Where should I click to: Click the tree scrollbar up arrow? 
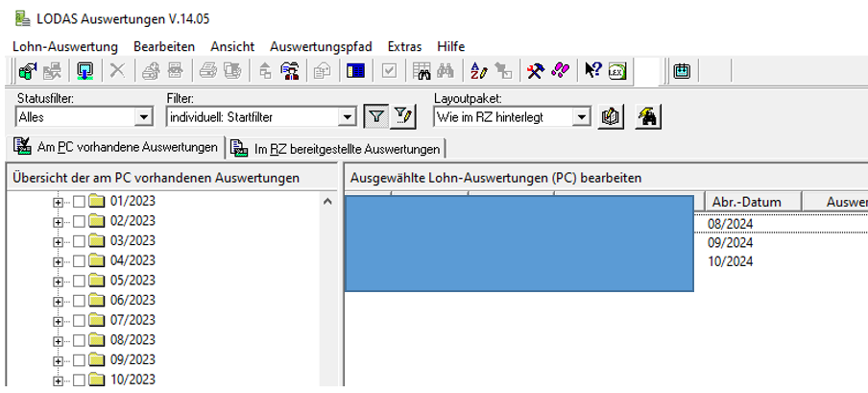pos(327,202)
